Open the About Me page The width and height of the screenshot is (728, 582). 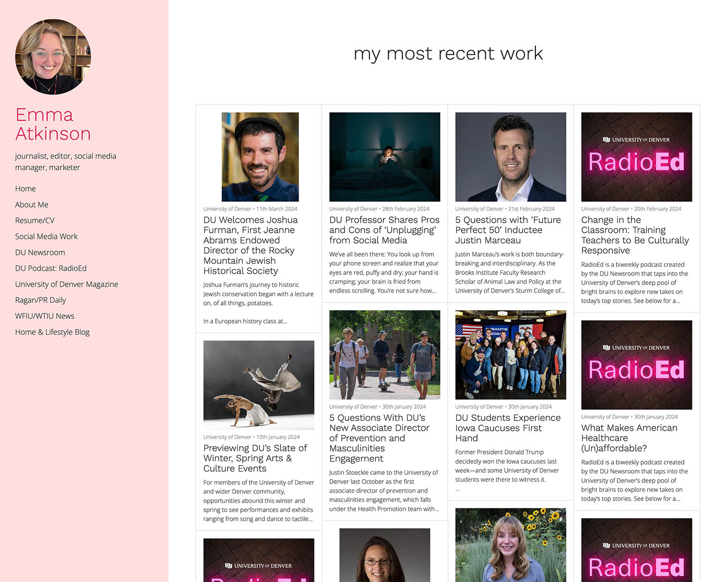tap(32, 204)
